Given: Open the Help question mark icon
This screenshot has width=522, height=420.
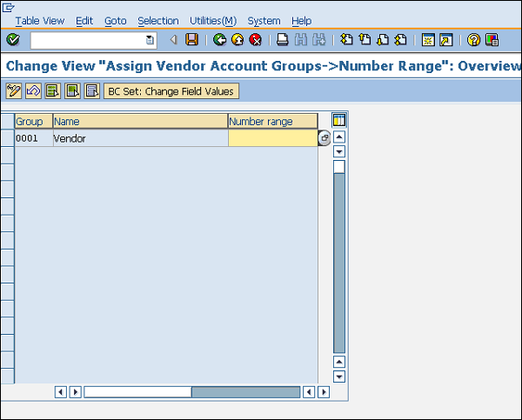Looking at the screenshot, I should pyautogui.click(x=473, y=40).
